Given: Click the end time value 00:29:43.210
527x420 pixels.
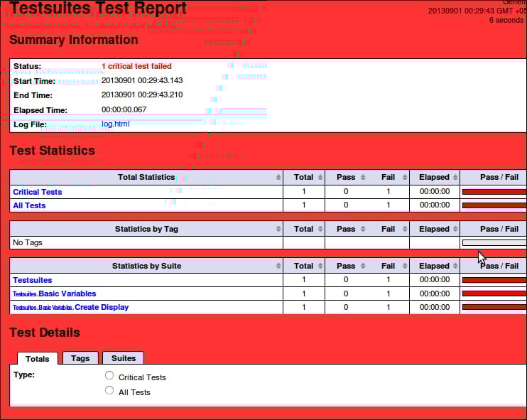Looking at the screenshot, I should click(x=142, y=95).
